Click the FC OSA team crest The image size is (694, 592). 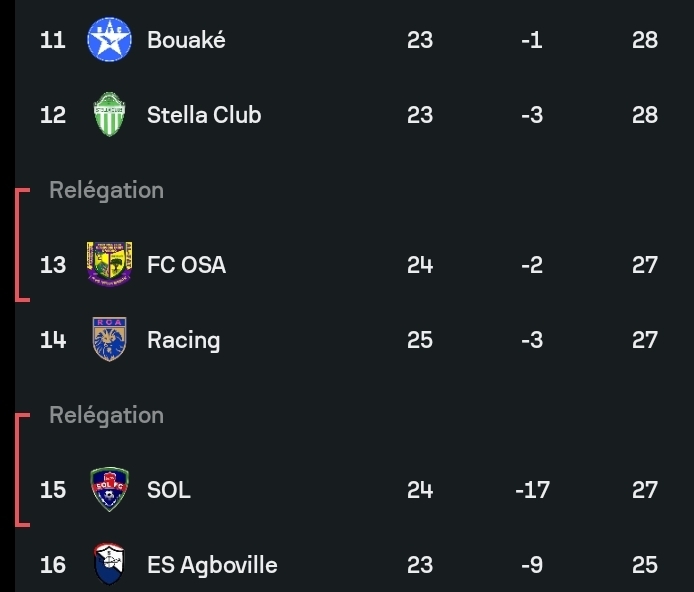coord(109,265)
